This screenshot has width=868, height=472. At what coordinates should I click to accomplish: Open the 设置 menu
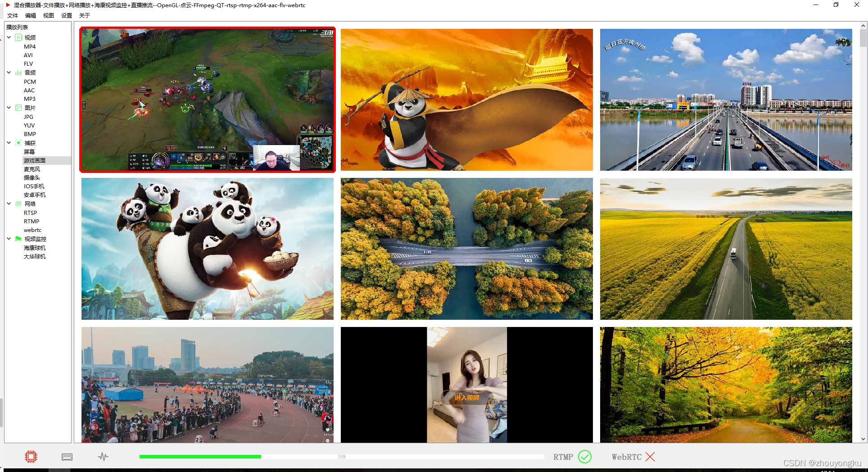coord(67,15)
